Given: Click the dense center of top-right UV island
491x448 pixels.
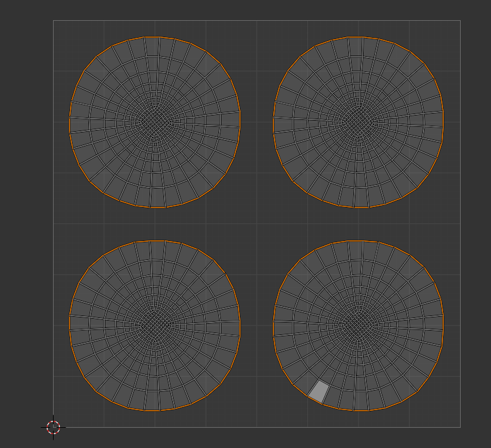Looking at the screenshot, I should (x=358, y=122).
